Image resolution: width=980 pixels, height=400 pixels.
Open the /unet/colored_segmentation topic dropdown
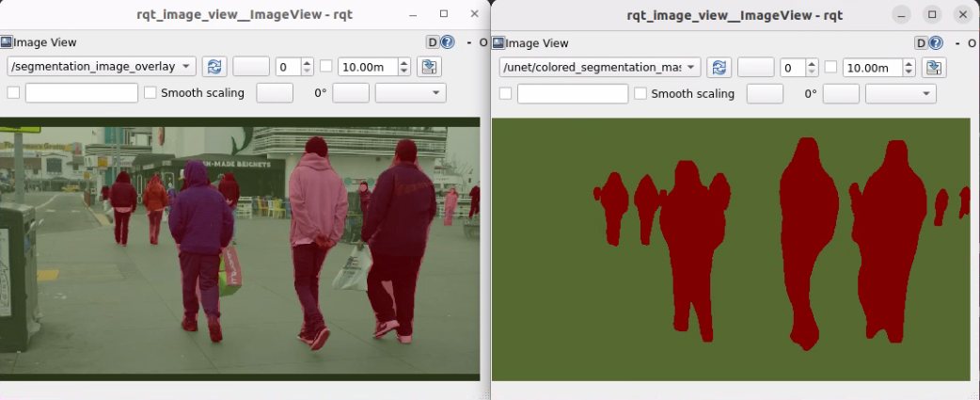600,67
